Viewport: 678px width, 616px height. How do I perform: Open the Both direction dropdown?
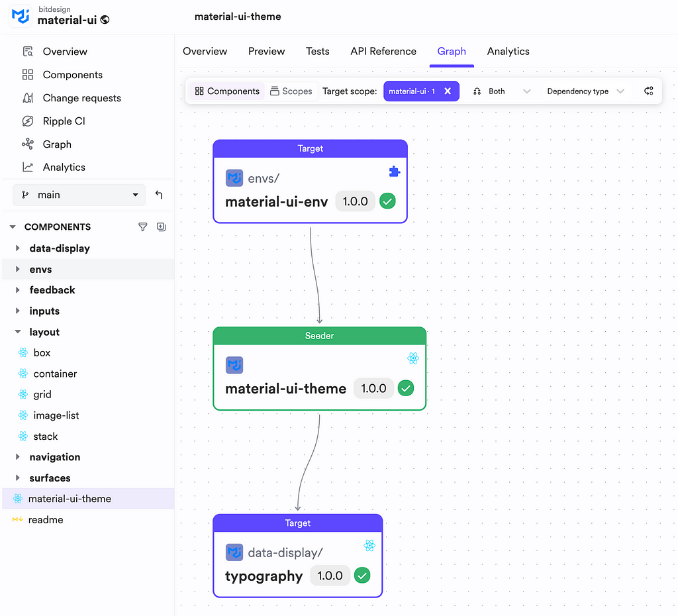(502, 91)
